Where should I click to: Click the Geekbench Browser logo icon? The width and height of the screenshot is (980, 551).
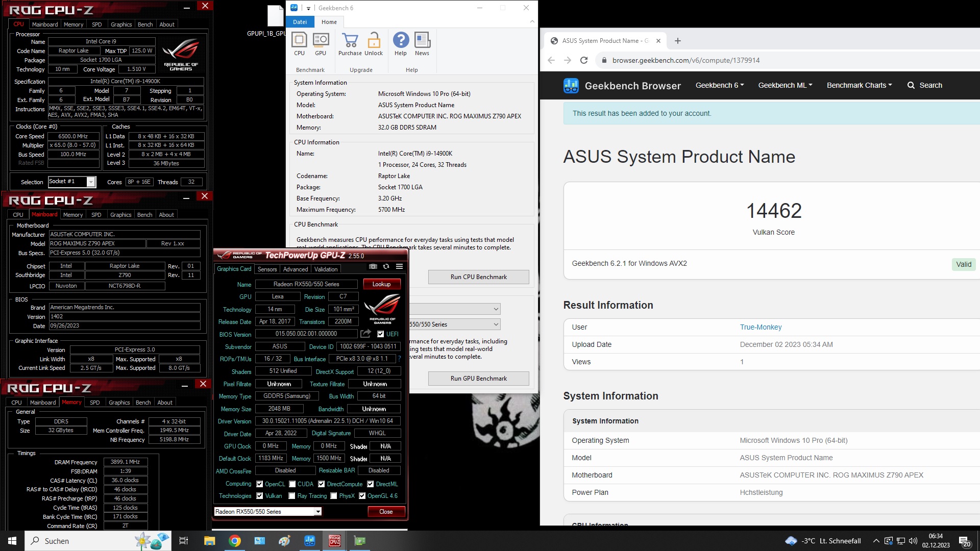571,85
